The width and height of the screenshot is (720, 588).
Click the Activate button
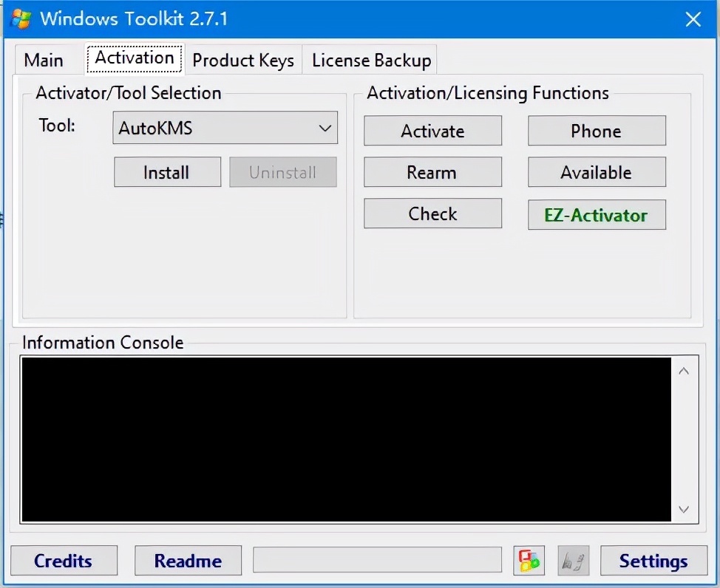(x=432, y=131)
